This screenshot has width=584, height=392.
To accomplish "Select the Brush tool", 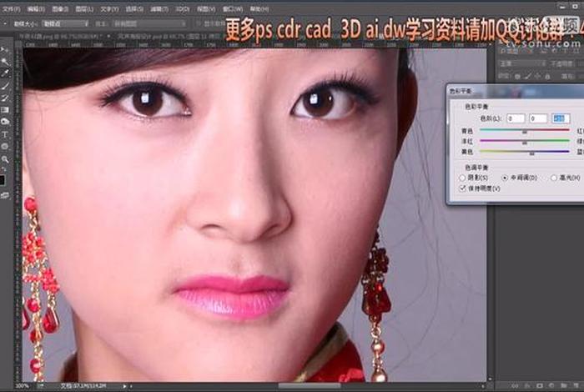I will point(4,86).
